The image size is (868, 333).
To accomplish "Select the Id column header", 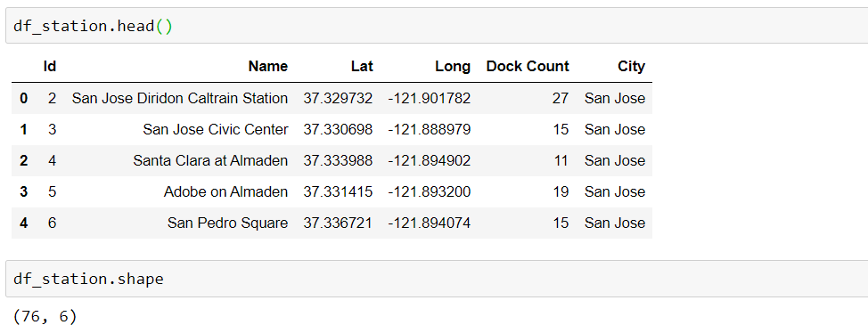I will coord(50,67).
